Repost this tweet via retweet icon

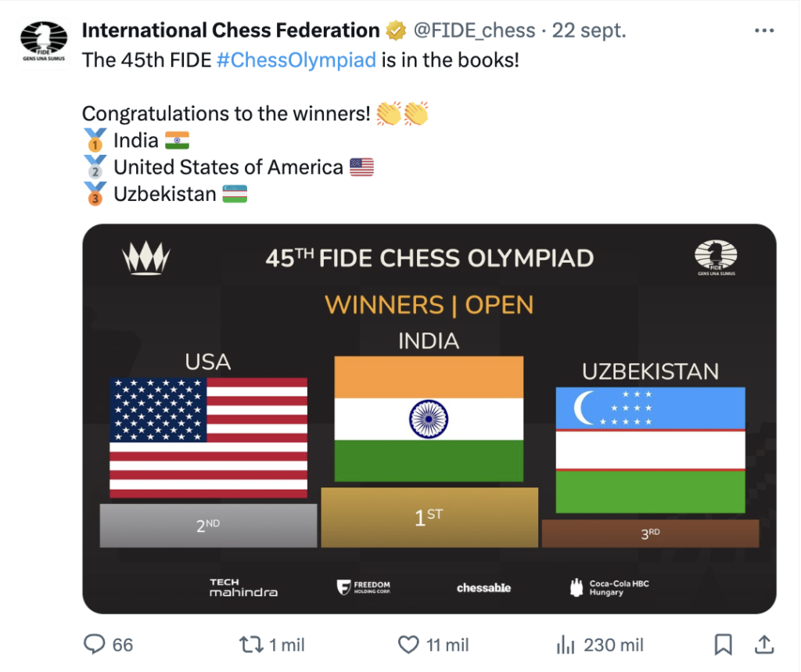point(251,645)
